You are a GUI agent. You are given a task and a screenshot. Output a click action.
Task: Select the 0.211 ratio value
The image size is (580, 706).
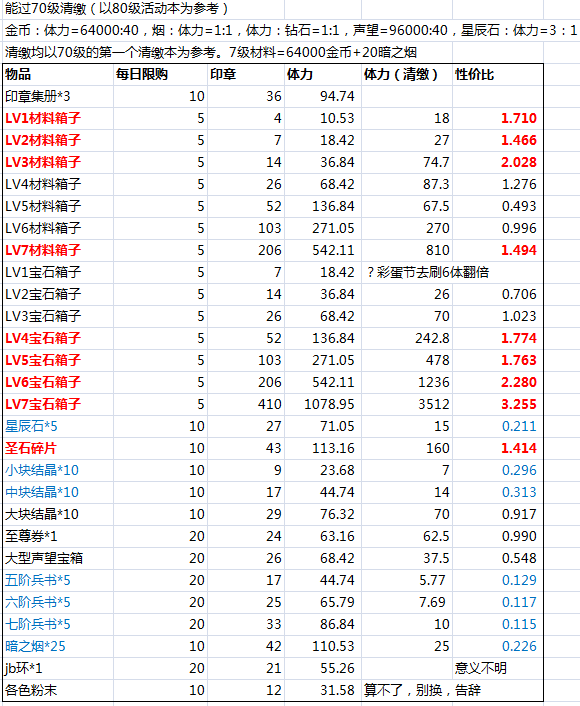pos(519,426)
